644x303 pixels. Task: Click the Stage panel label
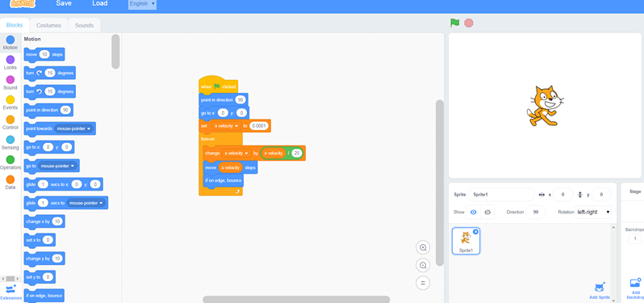click(x=635, y=191)
